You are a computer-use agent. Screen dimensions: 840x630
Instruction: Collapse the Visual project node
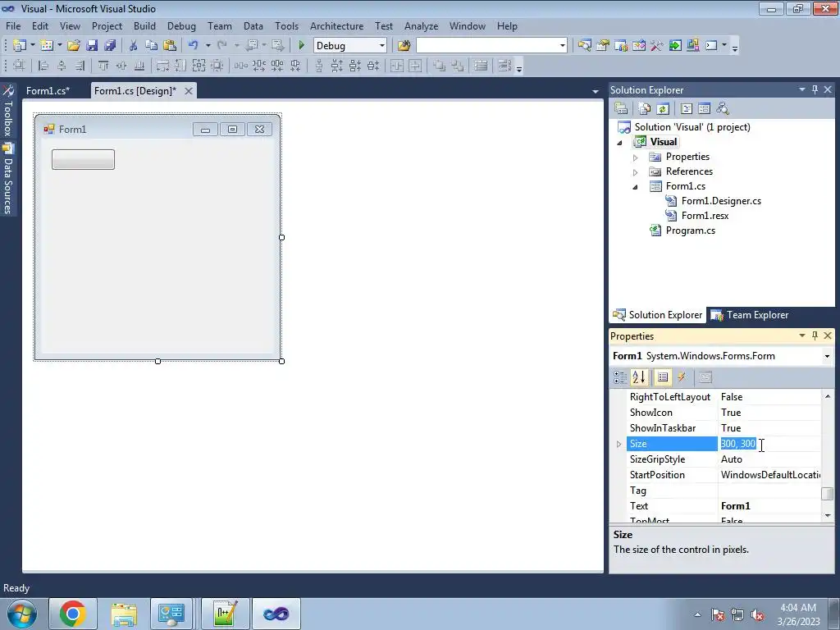[x=620, y=143]
